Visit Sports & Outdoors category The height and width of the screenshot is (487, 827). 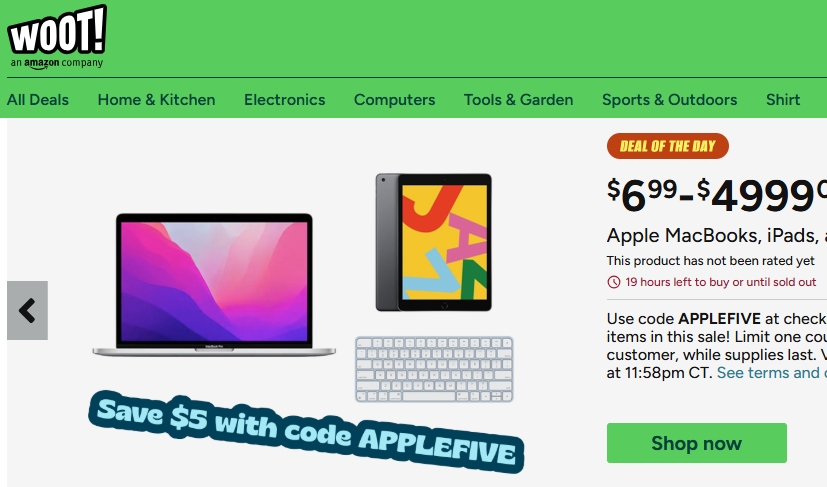[669, 100]
